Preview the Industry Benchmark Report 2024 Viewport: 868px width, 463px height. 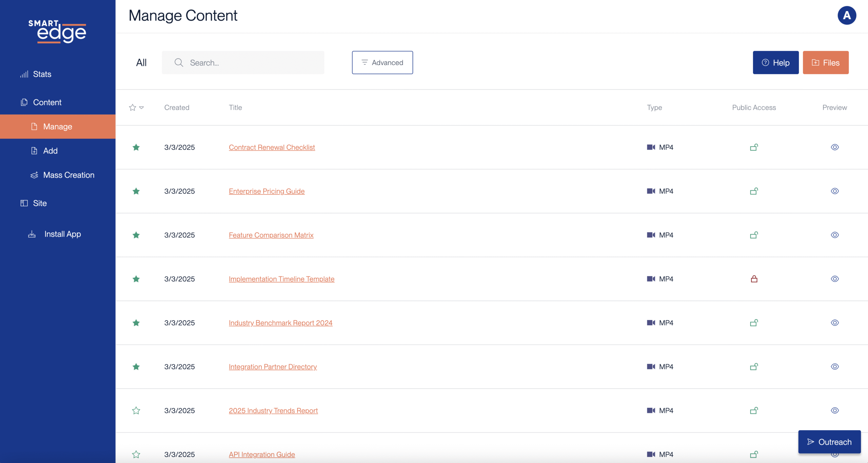834,323
